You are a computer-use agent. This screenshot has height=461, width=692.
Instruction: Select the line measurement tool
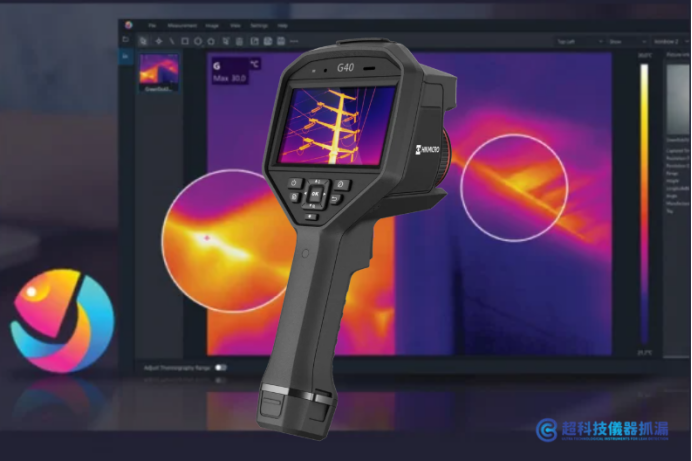tap(172, 41)
